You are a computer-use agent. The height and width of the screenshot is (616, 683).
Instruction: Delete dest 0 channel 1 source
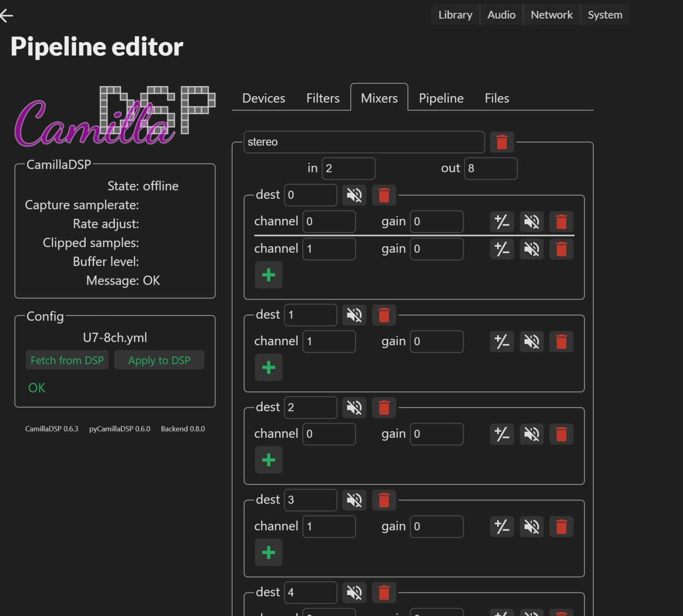pyautogui.click(x=561, y=249)
